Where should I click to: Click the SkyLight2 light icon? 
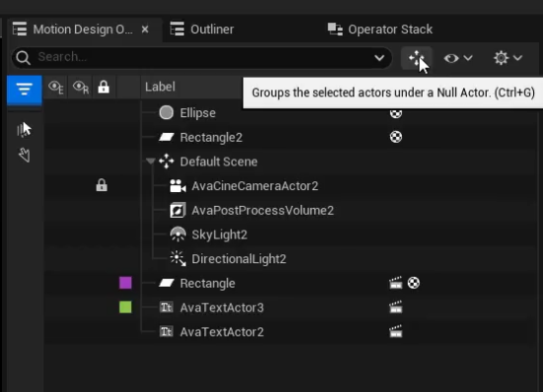178,234
